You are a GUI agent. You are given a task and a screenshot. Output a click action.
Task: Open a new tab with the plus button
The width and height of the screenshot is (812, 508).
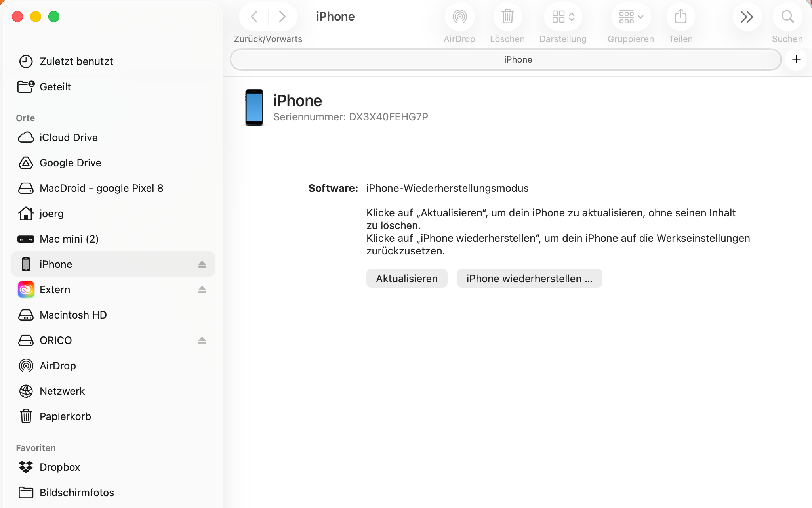pos(796,59)
